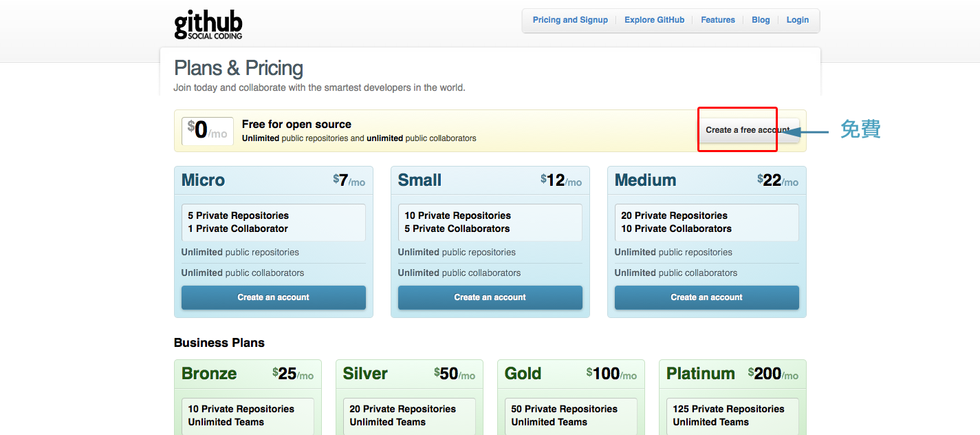Screen dimensions: 980x435
Task: Click the GitHub Social Coding logo
Action: 208,24
